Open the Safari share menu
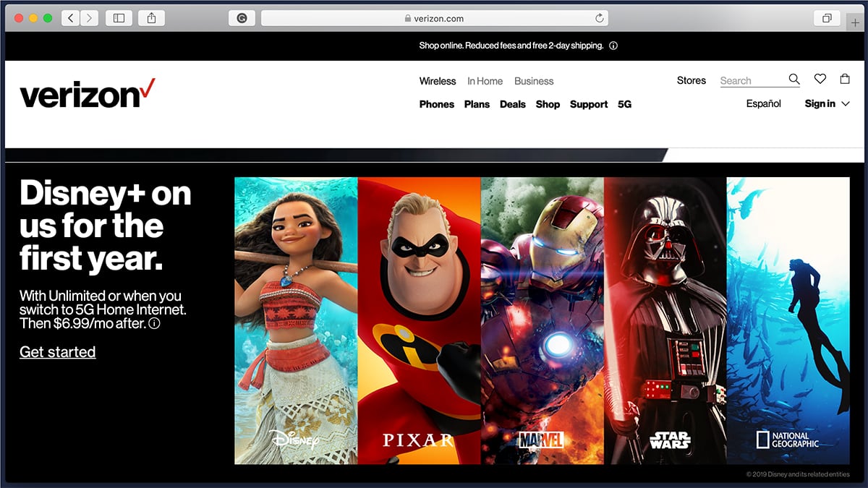Viewport: 868px width, 488px height. pos(151,18)
